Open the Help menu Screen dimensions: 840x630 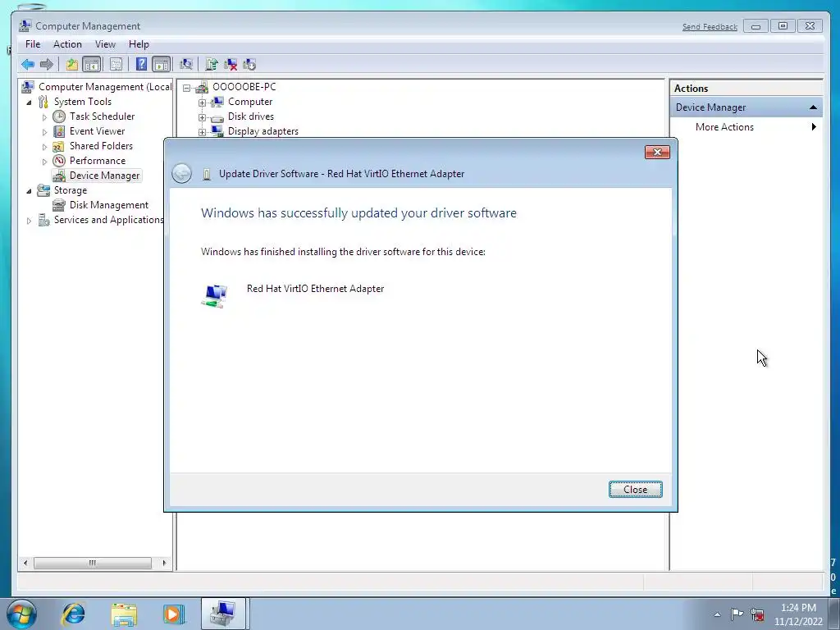click(x=139, y=44)
